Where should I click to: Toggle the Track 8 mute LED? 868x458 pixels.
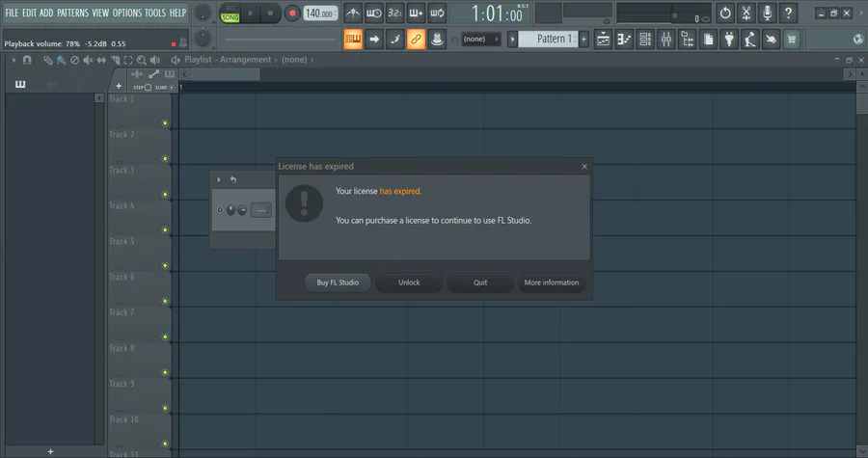click(165, 372)
